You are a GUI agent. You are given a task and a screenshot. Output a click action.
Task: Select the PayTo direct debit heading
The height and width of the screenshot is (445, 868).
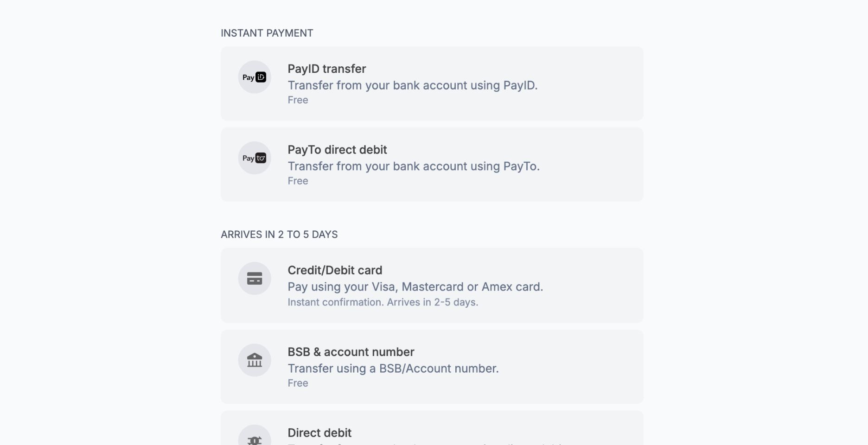click(337, 150)
